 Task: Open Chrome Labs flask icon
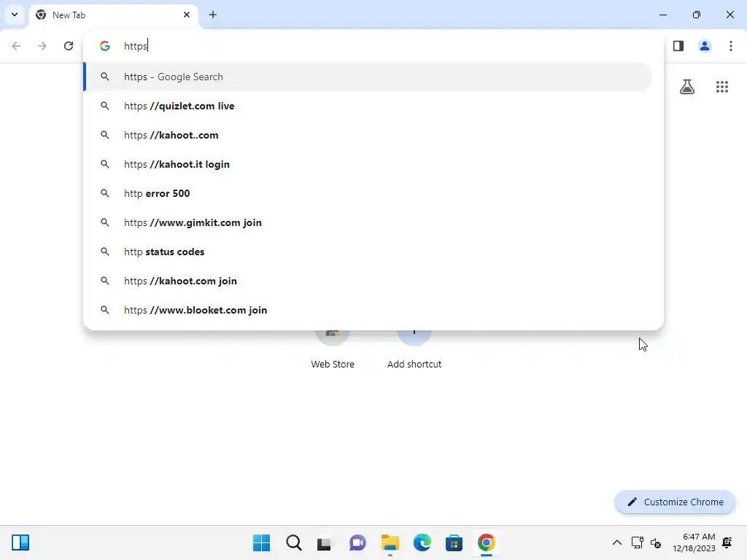coord(687,87)
